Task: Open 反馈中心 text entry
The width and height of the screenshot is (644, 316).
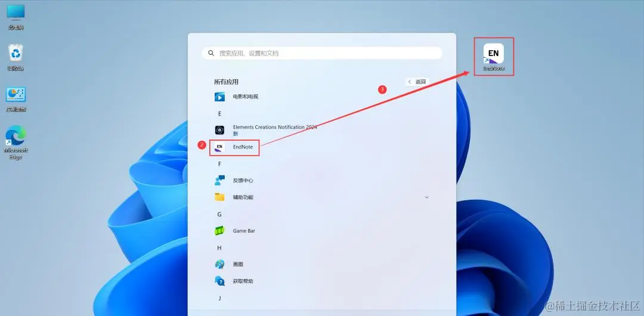Action: pos(243,181)
